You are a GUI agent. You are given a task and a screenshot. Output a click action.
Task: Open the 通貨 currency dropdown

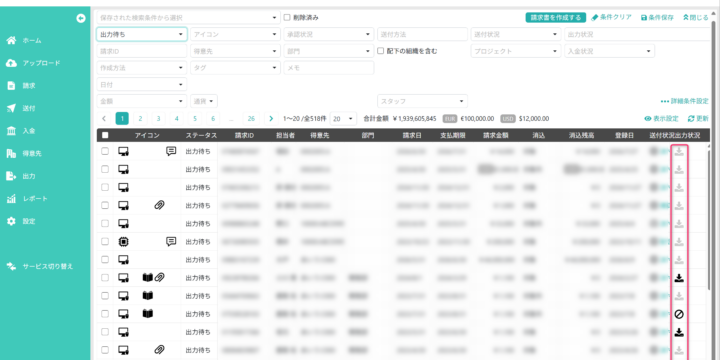pos(204,101)
